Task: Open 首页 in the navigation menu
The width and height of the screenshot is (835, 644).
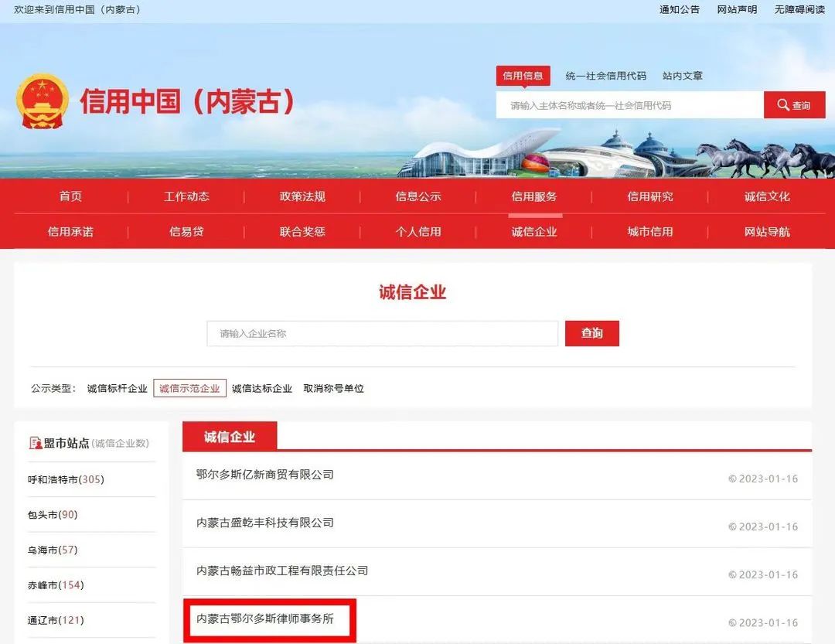Action: 71,196
